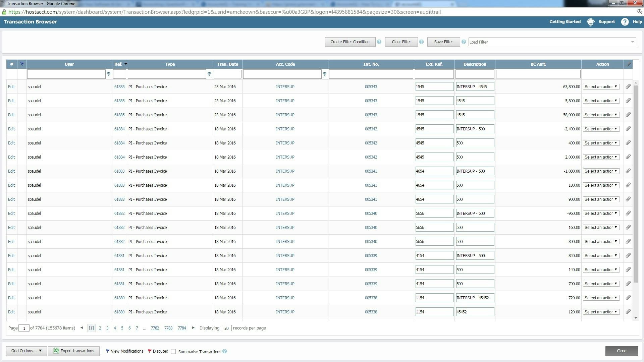Screen dimensions: 644x362
Task: Click help icon beside Summarise Transactions
Action: point(225,351)
